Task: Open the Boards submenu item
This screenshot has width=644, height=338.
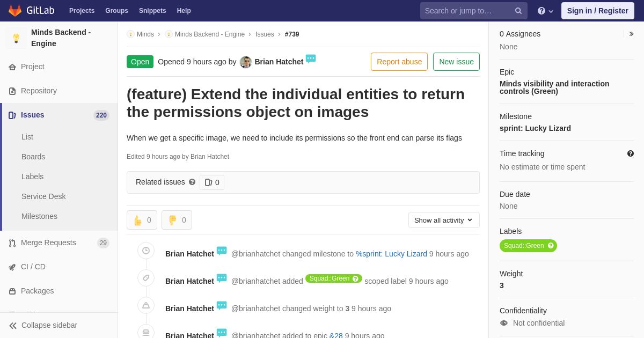Action: pos(33,157)
